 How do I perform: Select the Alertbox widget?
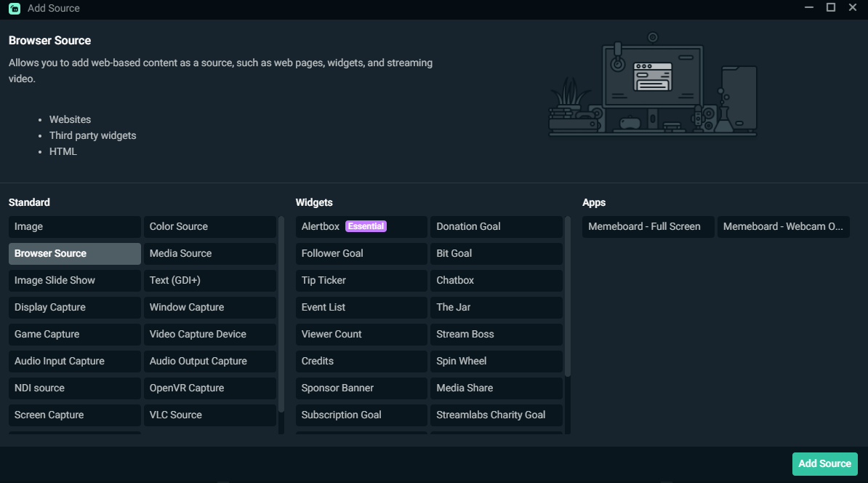[x=321, y=226]
